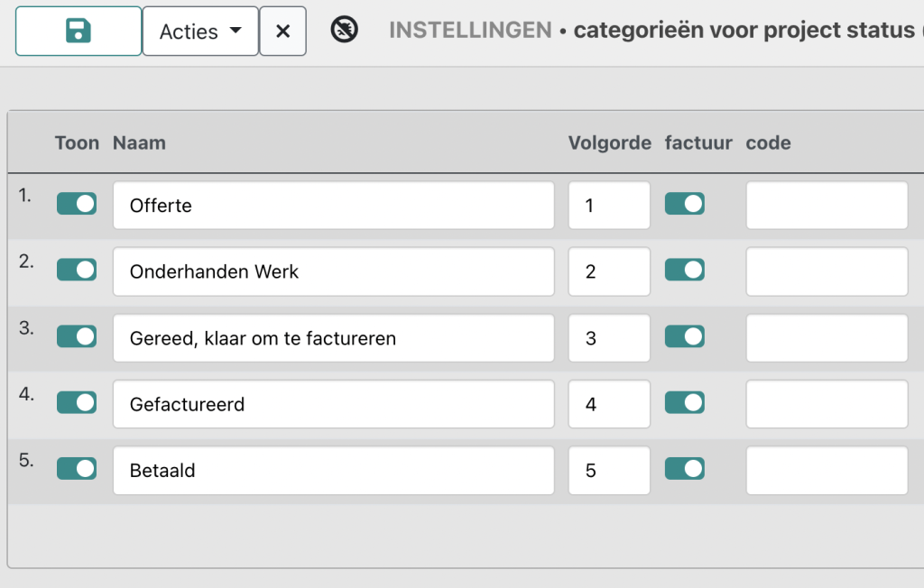Click the X icon next to Acties

tap(283, 30)
